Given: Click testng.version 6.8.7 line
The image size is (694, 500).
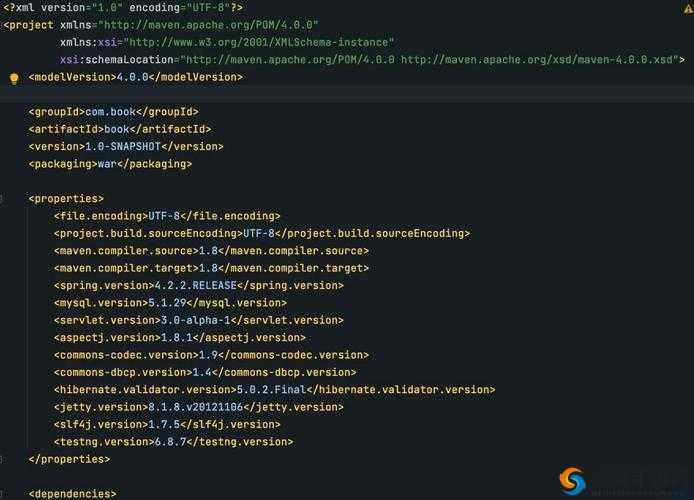Looking at the screenshot, I should [x=173, y=442].
